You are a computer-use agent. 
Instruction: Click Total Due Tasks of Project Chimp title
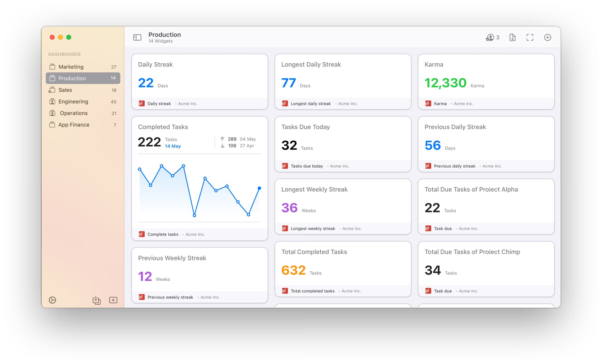pyautogui.click(x=472, y=252)
